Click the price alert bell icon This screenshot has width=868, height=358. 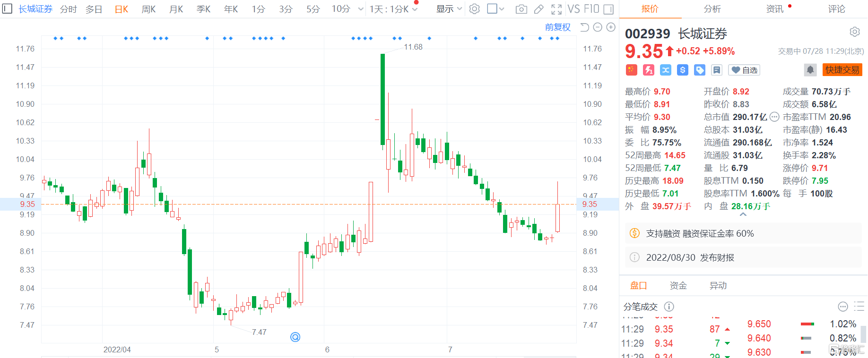pyautogui.click(x=810, y=70)
